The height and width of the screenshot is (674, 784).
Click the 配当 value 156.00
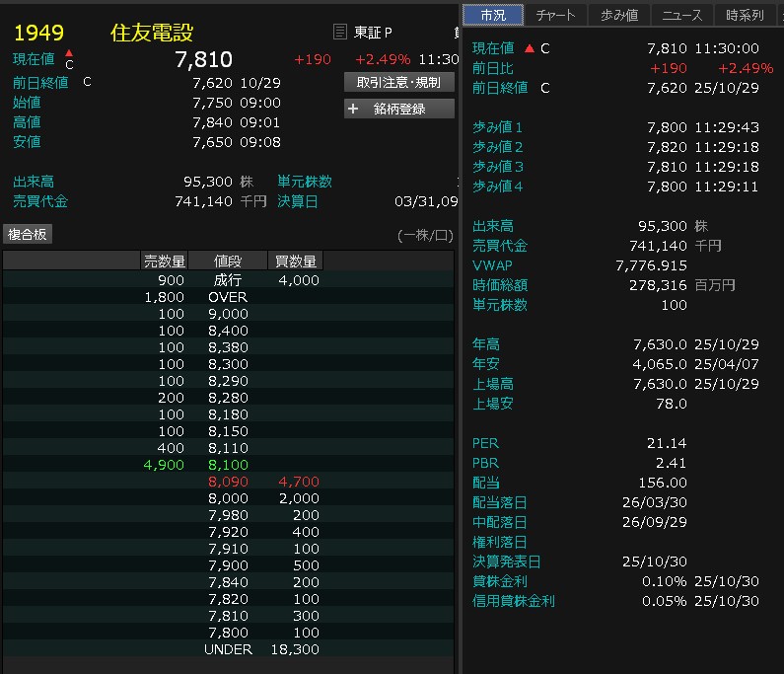[663, 483]
